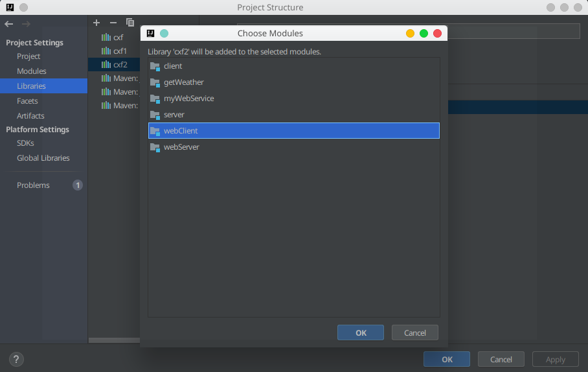This screenshot has height=372, width=588.
Task: Select the client module
Action: coord(293,66)
